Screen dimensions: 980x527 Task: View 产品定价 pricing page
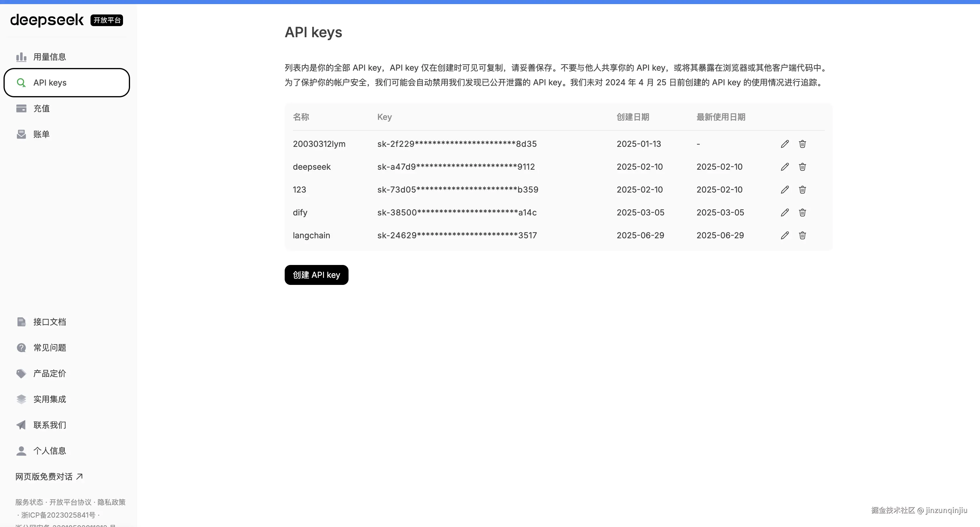pyautogui.click(x=49, y=373)
